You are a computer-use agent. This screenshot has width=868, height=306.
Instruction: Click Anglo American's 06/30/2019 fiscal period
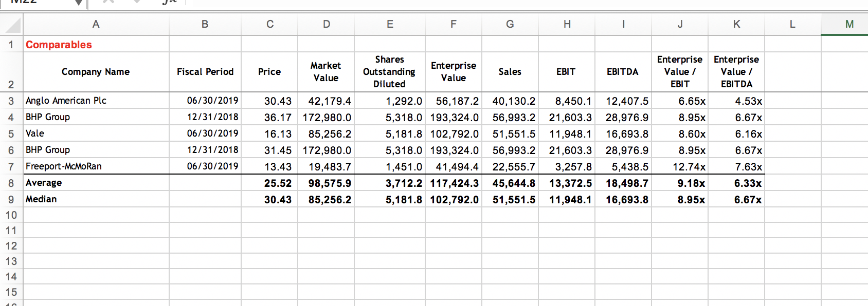click(x=205, y=101)
